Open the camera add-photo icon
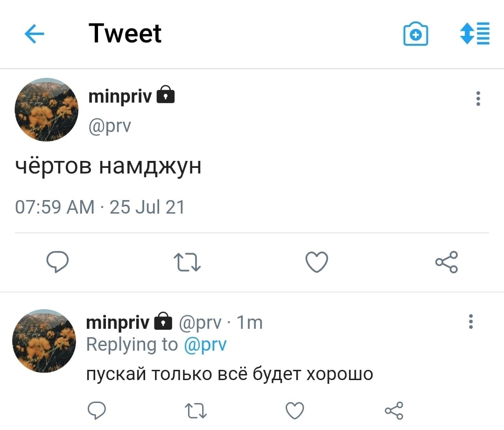This screenshot has height=430, width=504. 415,34
